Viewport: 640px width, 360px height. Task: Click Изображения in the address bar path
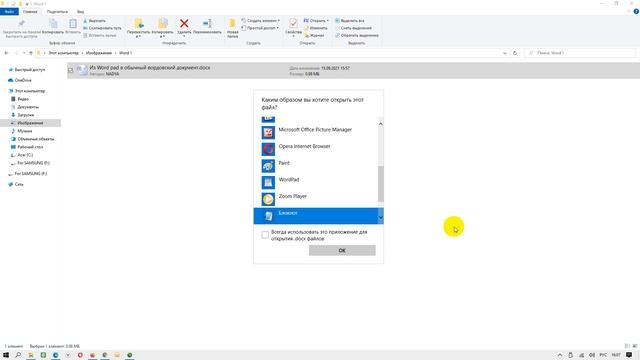tap(99, 53)
